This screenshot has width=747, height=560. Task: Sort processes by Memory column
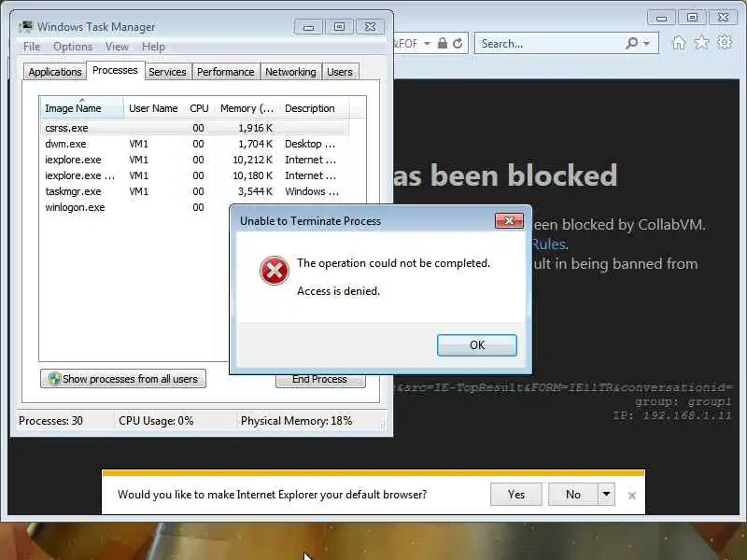coord(247,108)
